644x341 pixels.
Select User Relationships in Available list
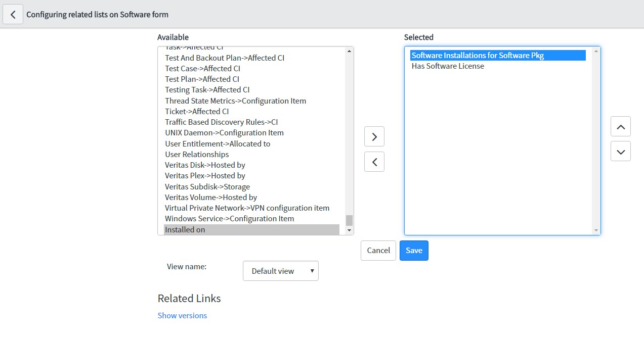pyautogui.click(x=197, y=155)
